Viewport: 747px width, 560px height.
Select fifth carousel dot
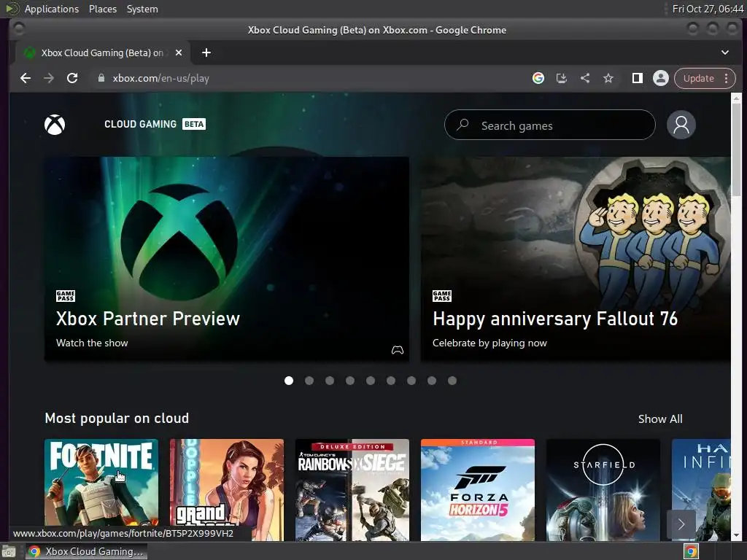[x=371, y=381]
